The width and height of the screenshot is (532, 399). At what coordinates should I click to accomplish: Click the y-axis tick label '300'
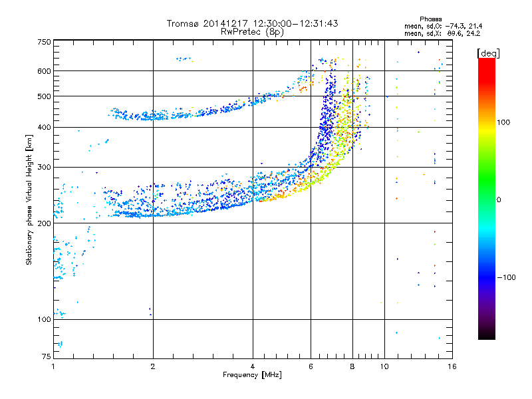click(x=44, y=168)
